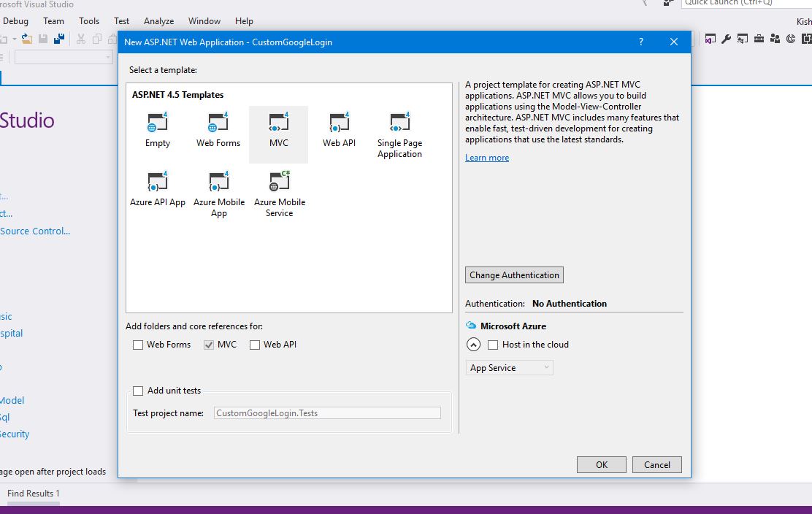The height and width of the screenshot is (514, 812).
Task: Open the App Service dropdown
Action: pyautogui.click(x=510, y=367)
